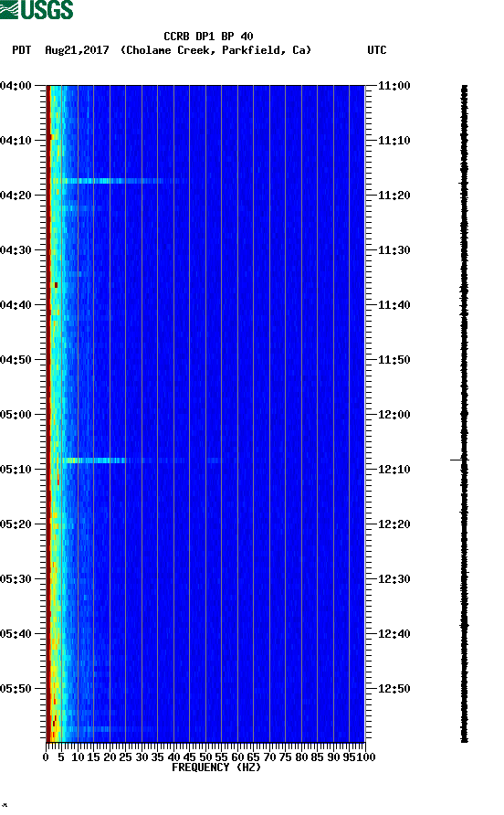Viewport: 504px width, 815px height.
Task: Click the dark red spot near 04:36
Action: pyautogui.click(x=56, y=285)
